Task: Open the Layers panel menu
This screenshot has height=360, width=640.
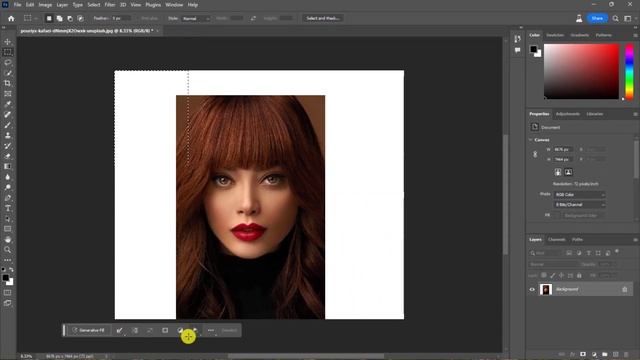Action: [x=635, y=240]
